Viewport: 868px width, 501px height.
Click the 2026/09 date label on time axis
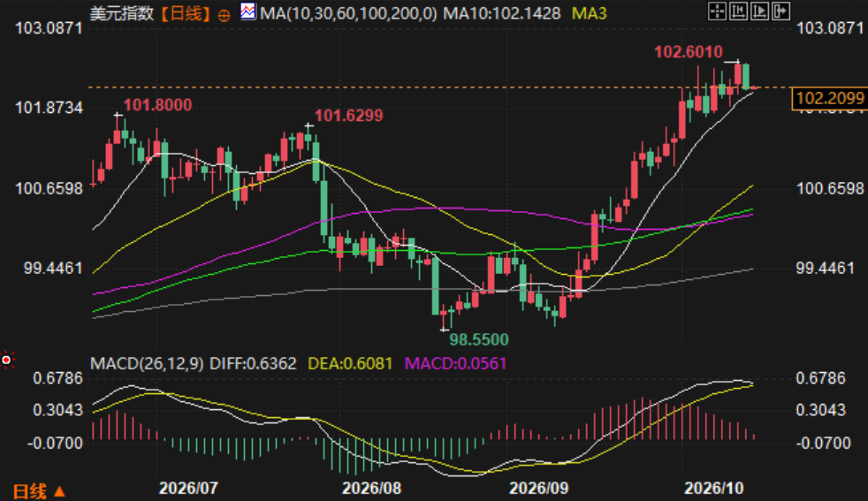point(538,489)
